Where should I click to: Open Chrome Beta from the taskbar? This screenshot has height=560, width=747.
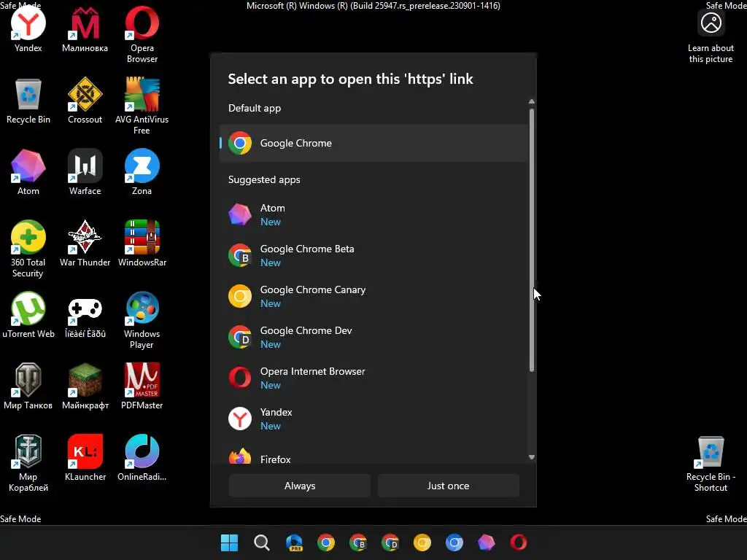[357, 542]
